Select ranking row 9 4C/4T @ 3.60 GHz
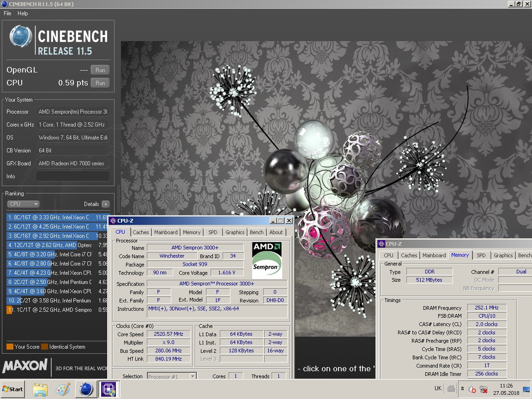 pyautogui.click(x=57, y=291)
